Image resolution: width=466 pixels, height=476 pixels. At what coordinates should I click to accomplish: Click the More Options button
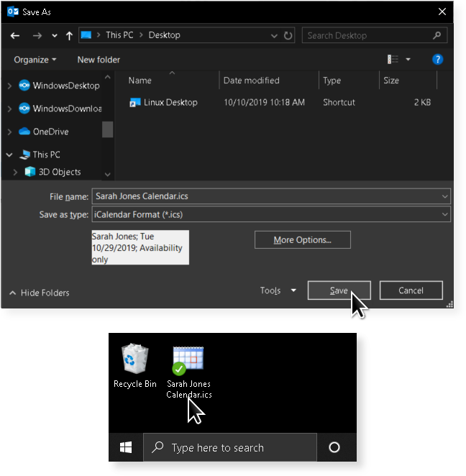[302, 240]
